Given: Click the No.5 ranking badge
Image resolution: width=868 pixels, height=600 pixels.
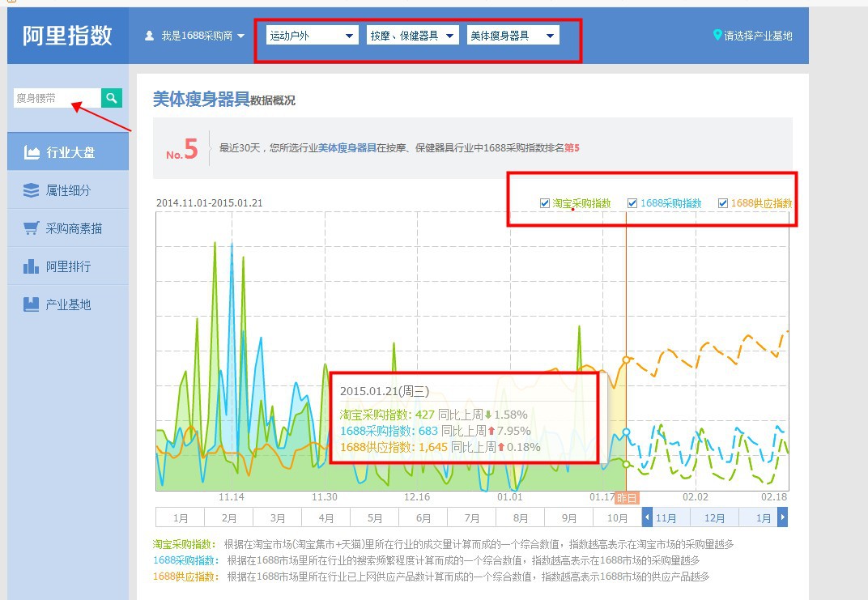Looking at the screenshot, I should point(181,149).
